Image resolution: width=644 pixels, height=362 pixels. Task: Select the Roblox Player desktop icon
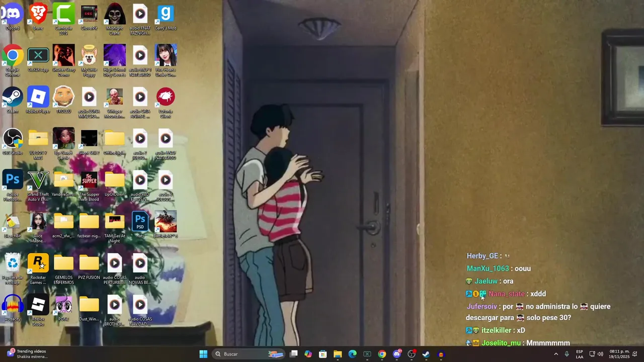click(x=38, y=101)
